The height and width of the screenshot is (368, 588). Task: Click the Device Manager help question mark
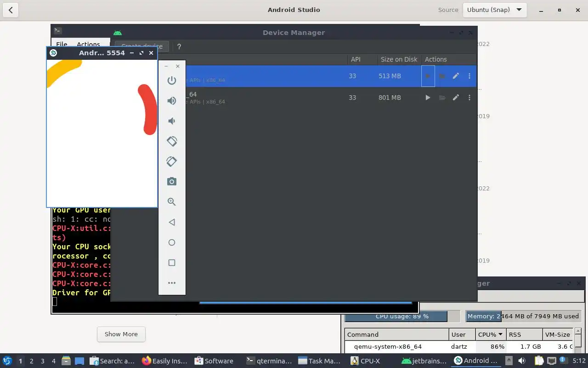[x=179, y=46]
